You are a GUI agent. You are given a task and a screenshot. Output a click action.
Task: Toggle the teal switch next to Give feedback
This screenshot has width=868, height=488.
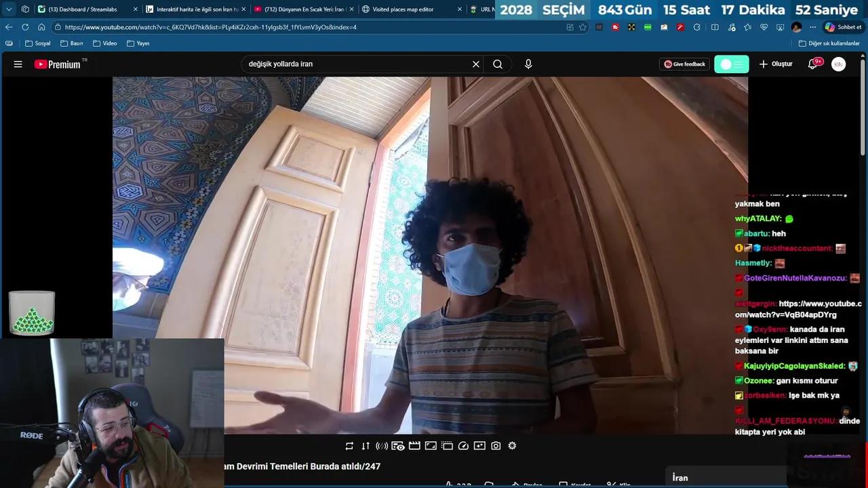732,64
